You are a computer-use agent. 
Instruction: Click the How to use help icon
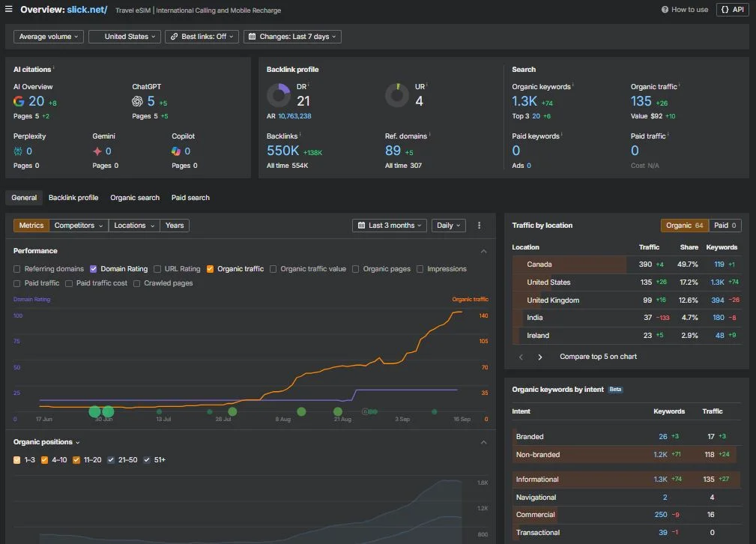pos(665,10)
